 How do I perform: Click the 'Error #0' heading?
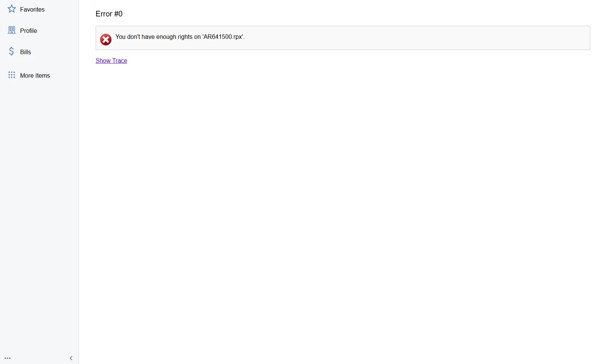(x=109, y=14)
